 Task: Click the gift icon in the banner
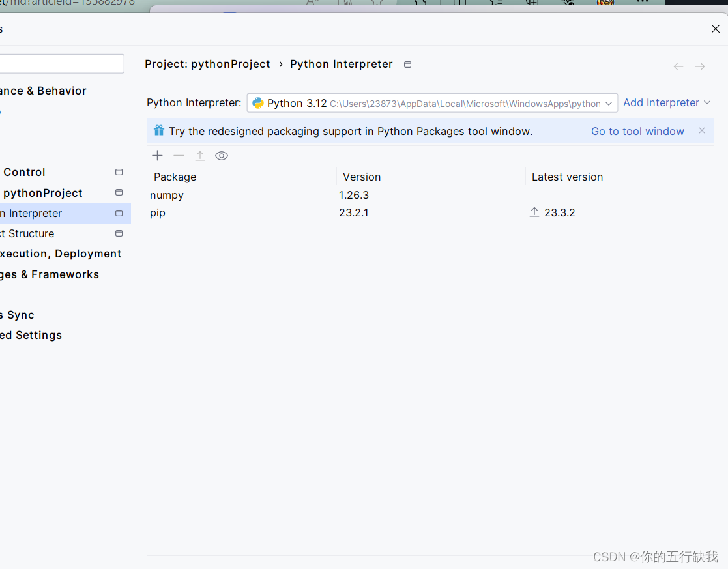(159, 130)
